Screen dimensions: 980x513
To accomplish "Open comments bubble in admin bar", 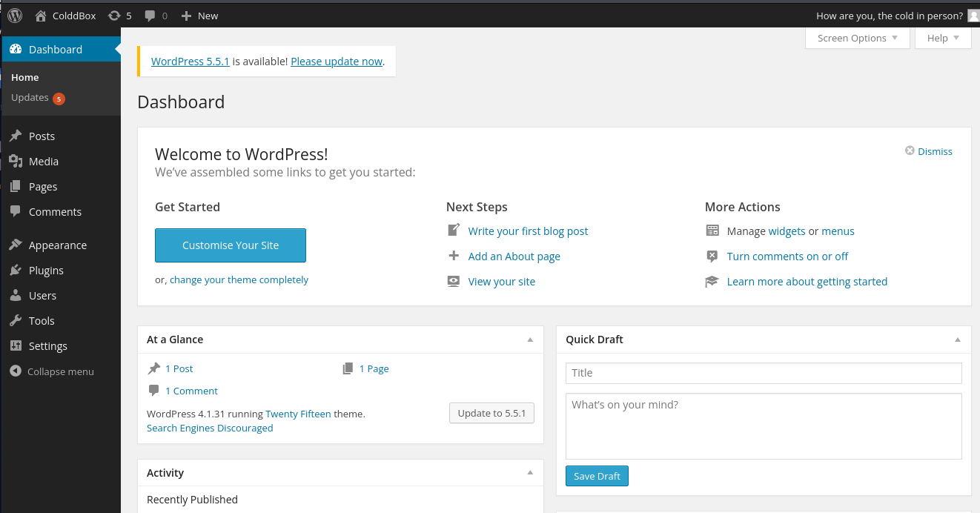I will point(150,16).
